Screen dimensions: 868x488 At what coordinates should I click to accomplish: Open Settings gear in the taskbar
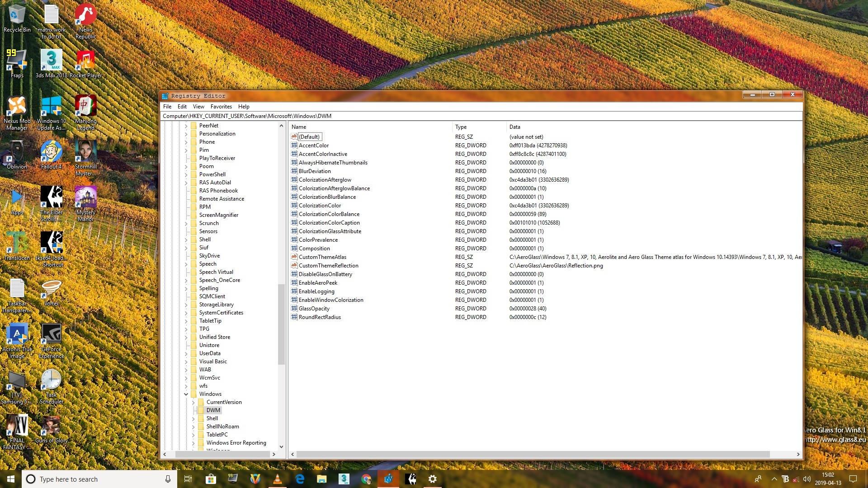point(433,479)
